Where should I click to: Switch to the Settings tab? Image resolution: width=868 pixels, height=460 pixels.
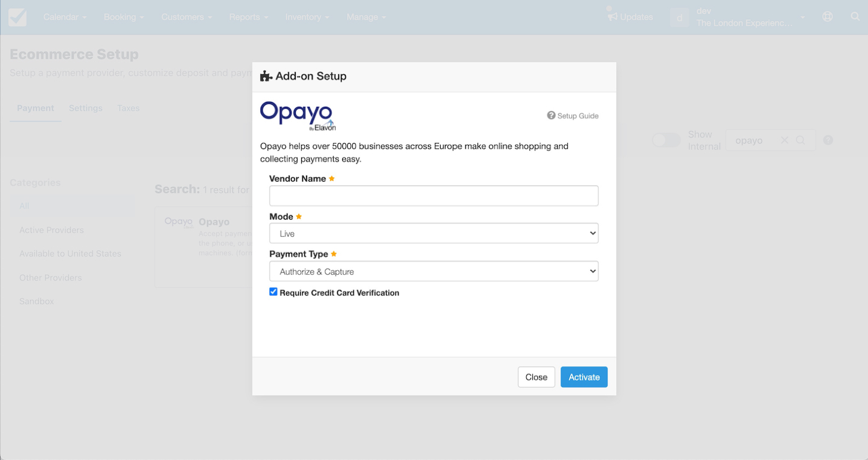click(86, 108)
